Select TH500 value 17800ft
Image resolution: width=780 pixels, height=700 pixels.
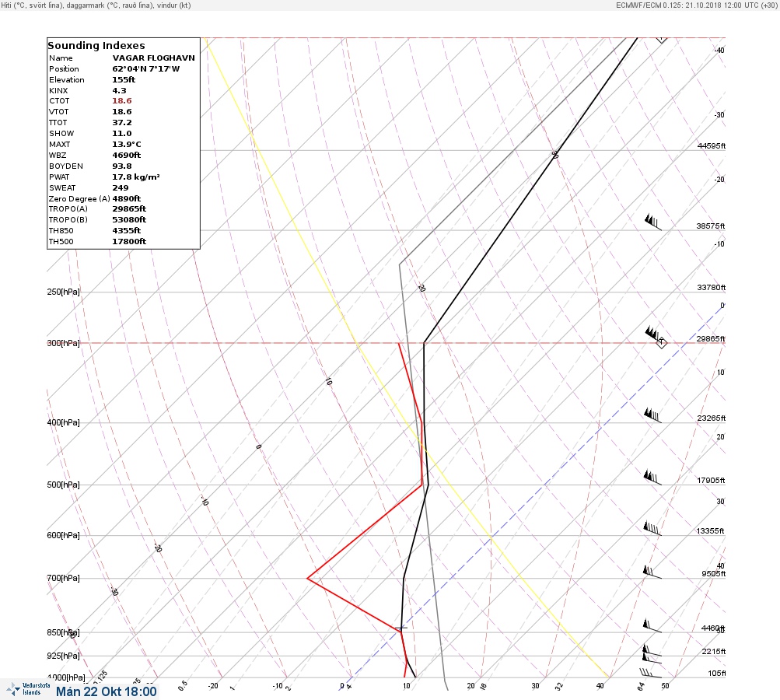129,241
